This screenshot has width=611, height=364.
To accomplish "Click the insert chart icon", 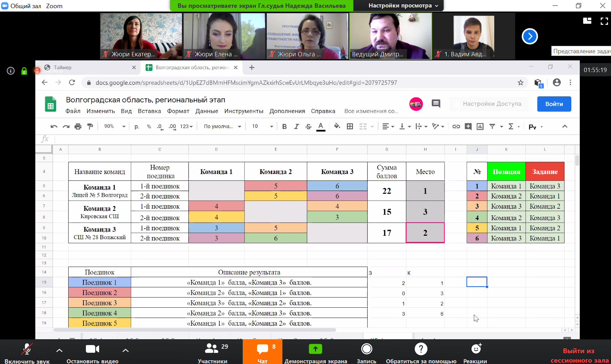I will click(480, 127).
